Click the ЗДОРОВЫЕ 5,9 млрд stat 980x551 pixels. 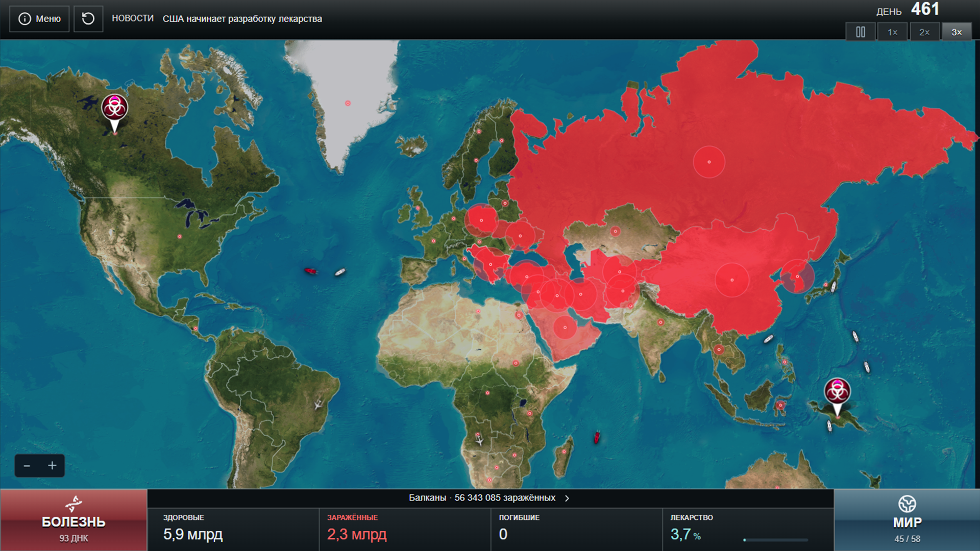[233, 529]
